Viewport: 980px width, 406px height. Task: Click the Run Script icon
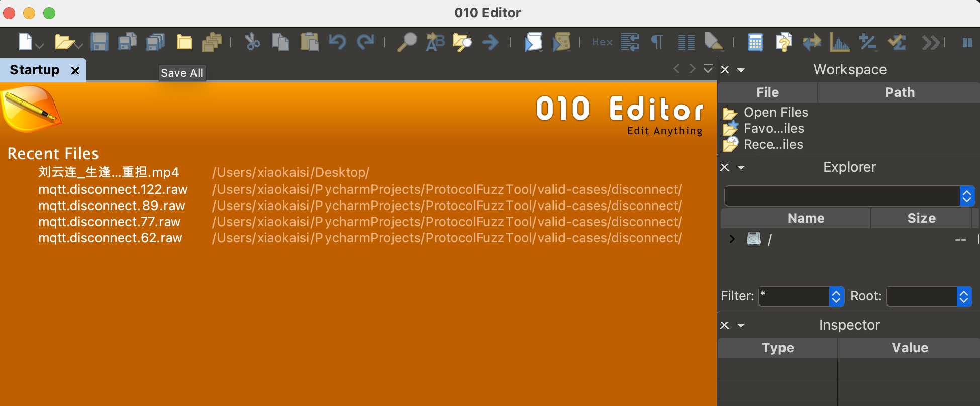point(533,42)
